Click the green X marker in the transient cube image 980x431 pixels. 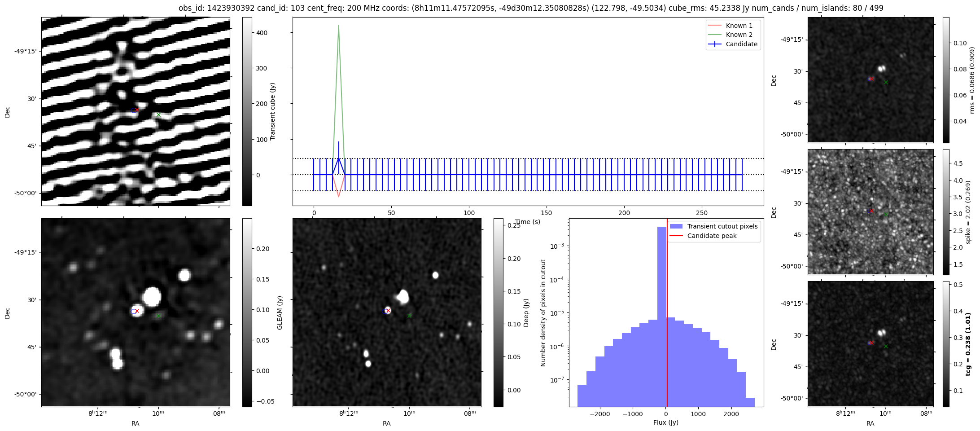click(158, 115)
